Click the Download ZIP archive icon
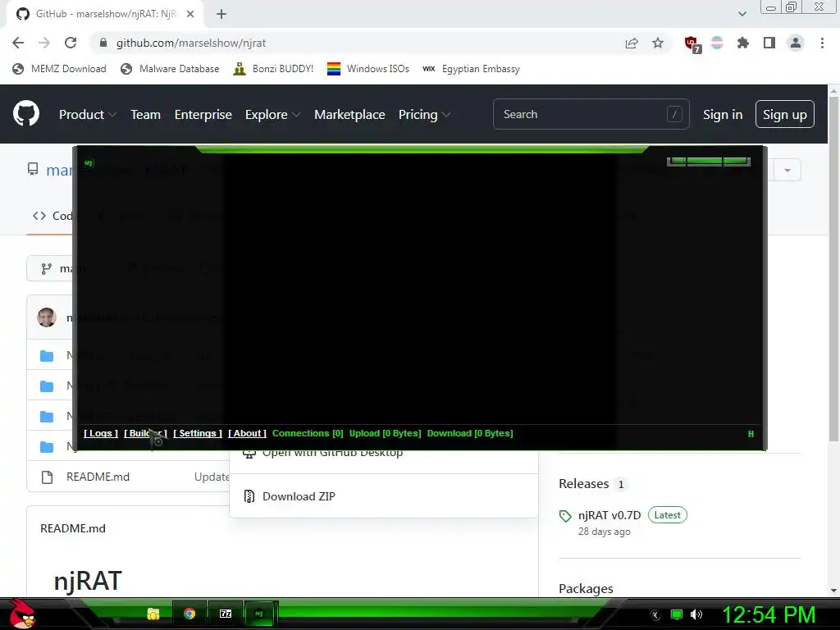 click(x=249, y=496)
